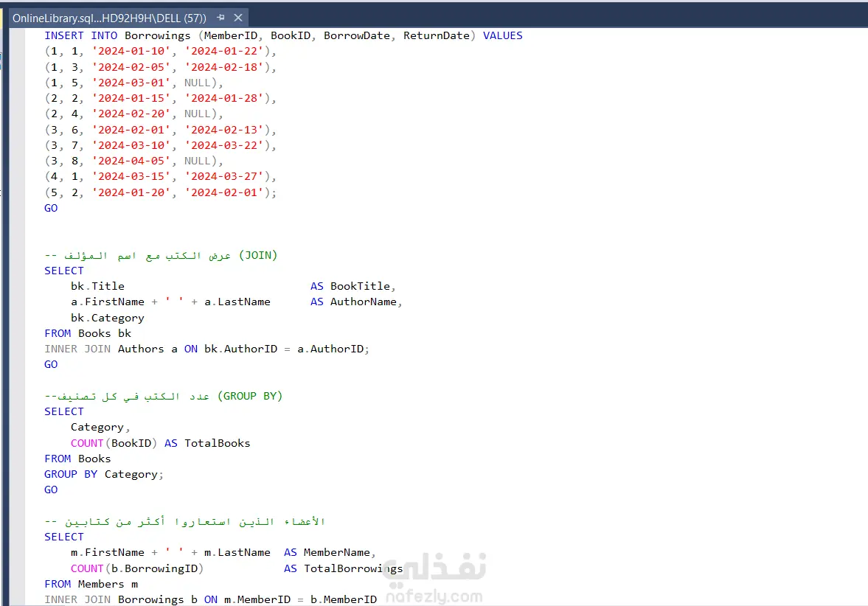868x606 pixels.
Task: Click the COUNT(b.BorrowingID) expression
Action: (136, 568)
